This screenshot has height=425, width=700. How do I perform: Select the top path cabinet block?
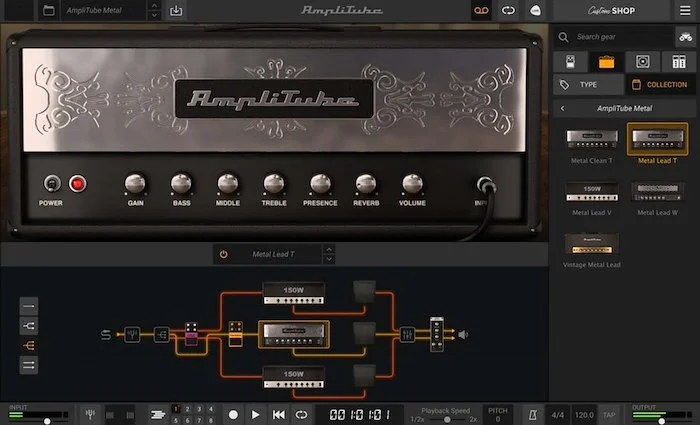click(x=364, y=292)
